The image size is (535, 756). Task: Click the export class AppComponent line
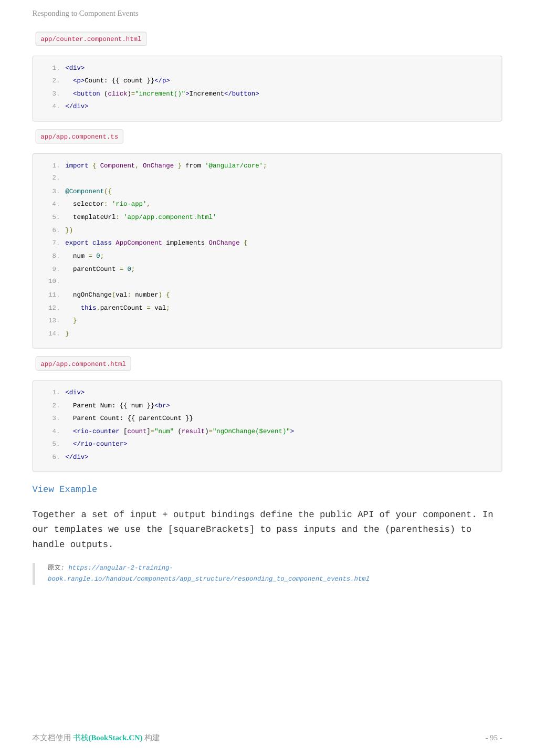coord(156,243)
